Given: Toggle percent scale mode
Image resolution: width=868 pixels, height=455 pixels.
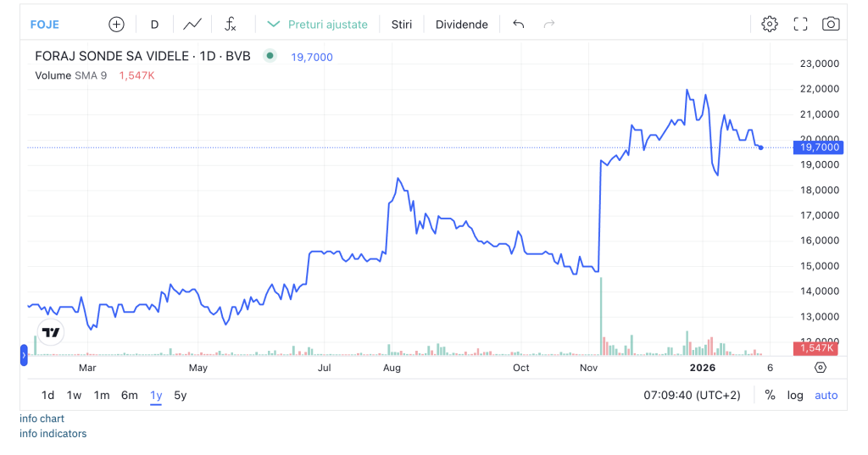Looking at the screenshot, I should (x=770, y=395).
